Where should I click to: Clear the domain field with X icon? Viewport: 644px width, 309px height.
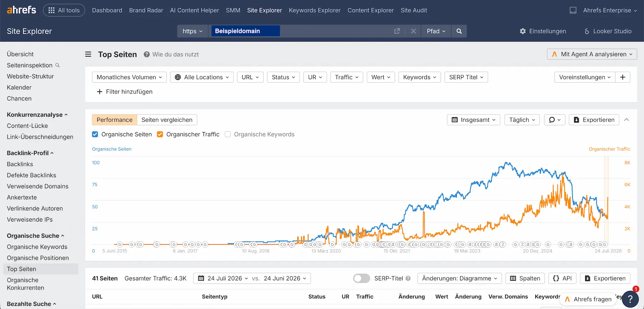pos(413,31)
